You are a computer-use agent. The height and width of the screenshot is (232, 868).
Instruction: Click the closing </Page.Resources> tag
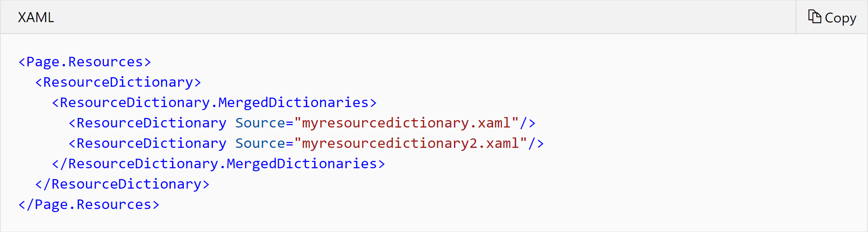tap(89, 205)
